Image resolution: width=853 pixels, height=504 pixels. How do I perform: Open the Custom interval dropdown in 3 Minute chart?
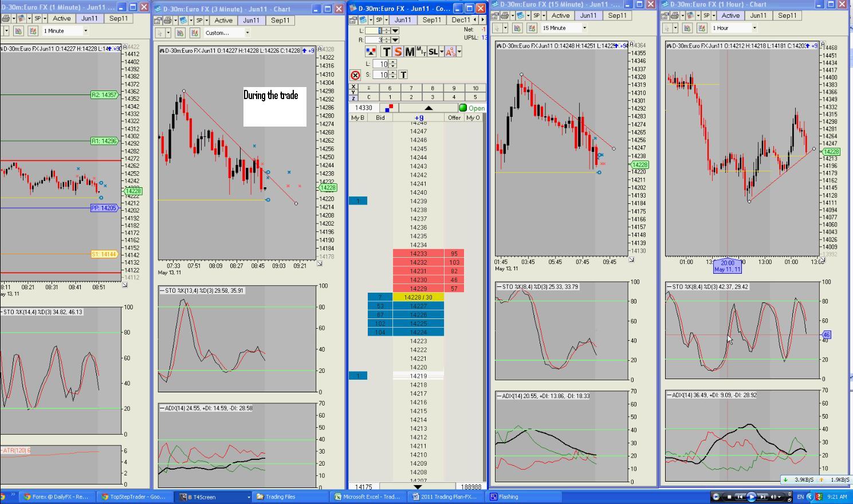pyautogui.click(x=247, y=33)
